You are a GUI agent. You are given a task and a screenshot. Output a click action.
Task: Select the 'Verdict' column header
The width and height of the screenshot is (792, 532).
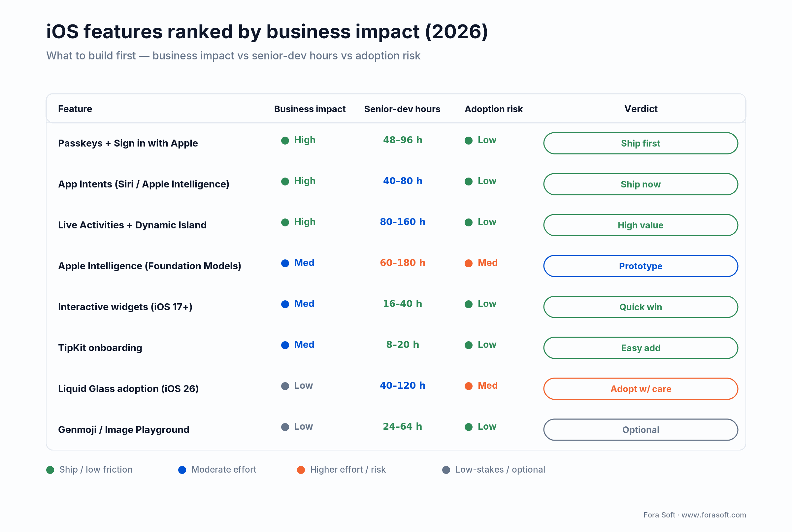[641, 109]
